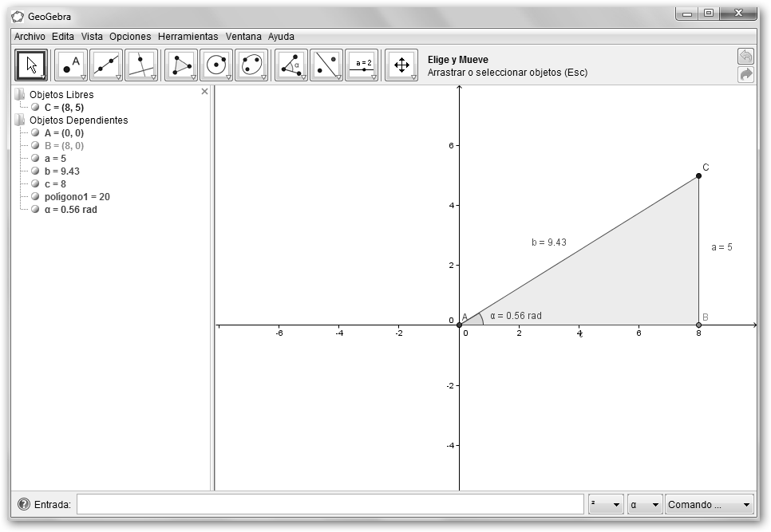Select the Angle measurement tool
The width and height of the screenshot is (771, 532).
[x=291, y=65]
